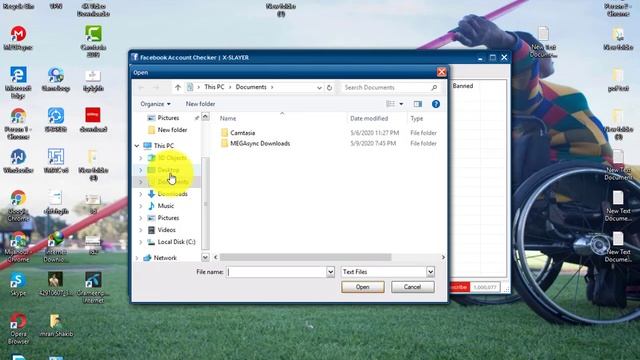
Task: Open Microsoft Edge desktop shortcut
Action: 18,82
